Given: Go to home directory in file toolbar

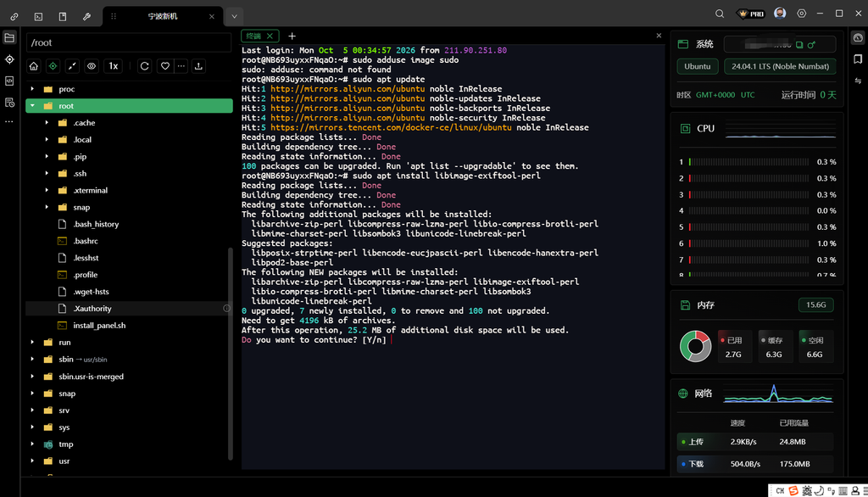Looking at the screenshot, I should 34,66.
